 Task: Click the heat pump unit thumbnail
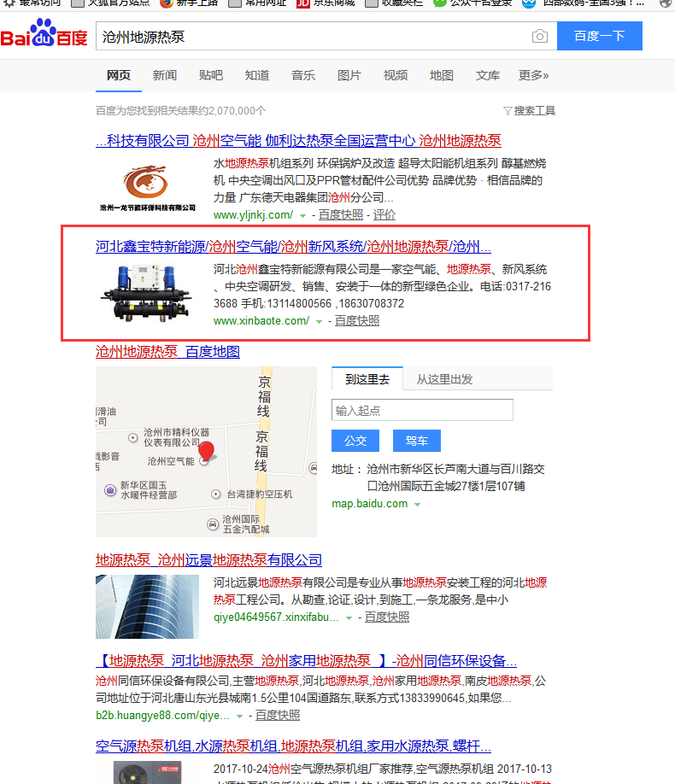click(147, 293)
